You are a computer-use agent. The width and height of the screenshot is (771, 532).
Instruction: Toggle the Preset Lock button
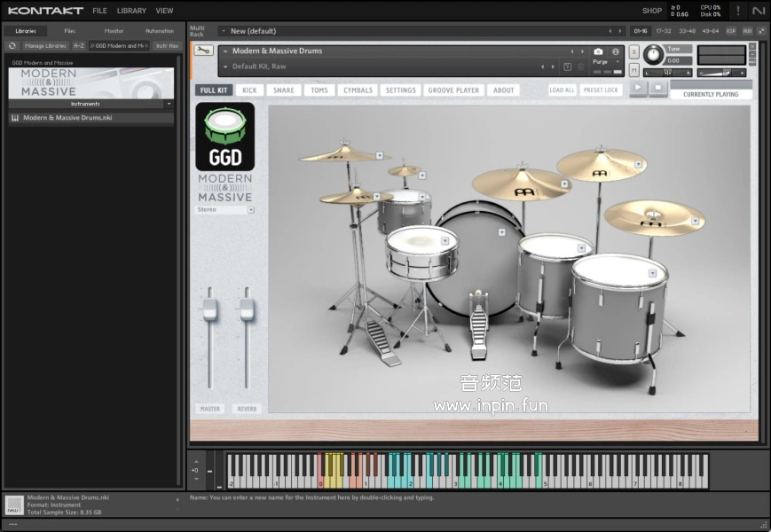601,90
